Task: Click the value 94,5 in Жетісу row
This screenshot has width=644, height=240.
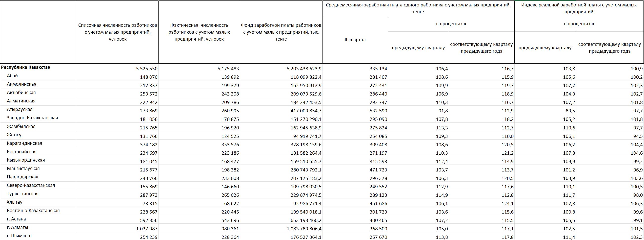Action: [638, 136]
